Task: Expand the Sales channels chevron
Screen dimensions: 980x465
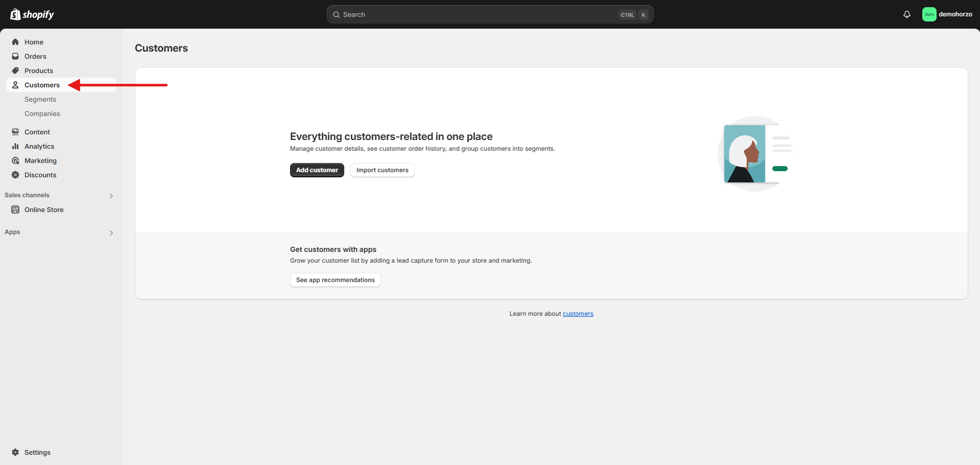Action: 111,196
